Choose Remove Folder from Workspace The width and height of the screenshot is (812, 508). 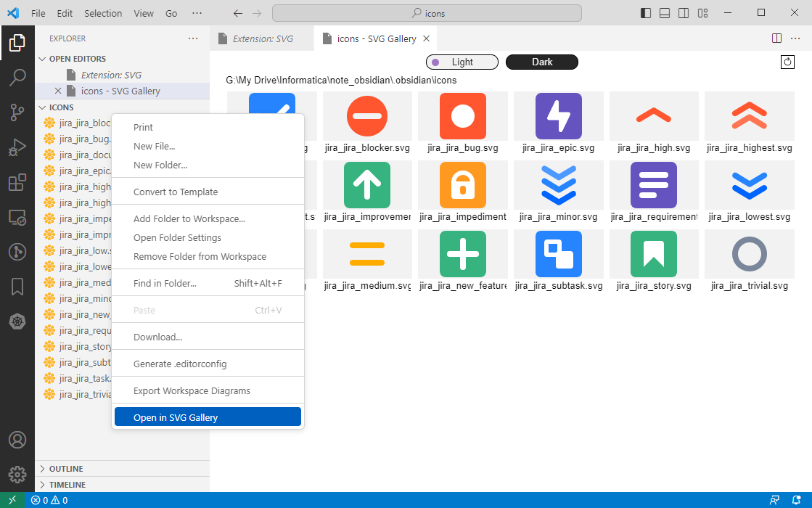click(208, 257)
